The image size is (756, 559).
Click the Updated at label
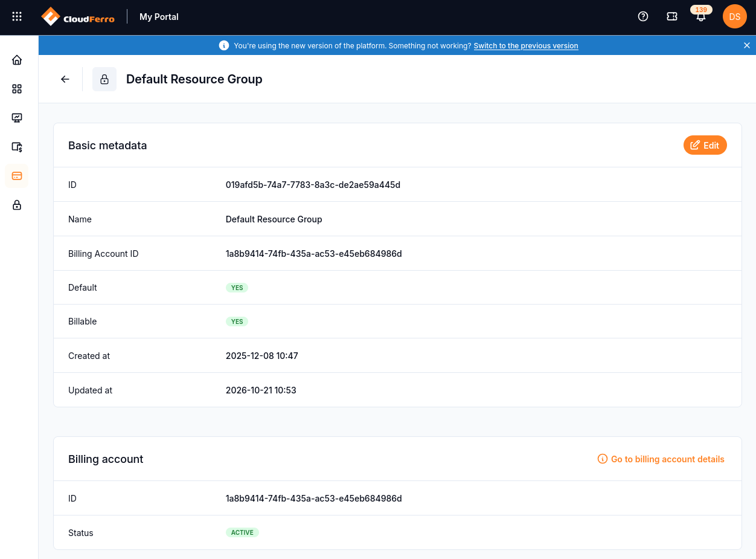coord(91,390)
